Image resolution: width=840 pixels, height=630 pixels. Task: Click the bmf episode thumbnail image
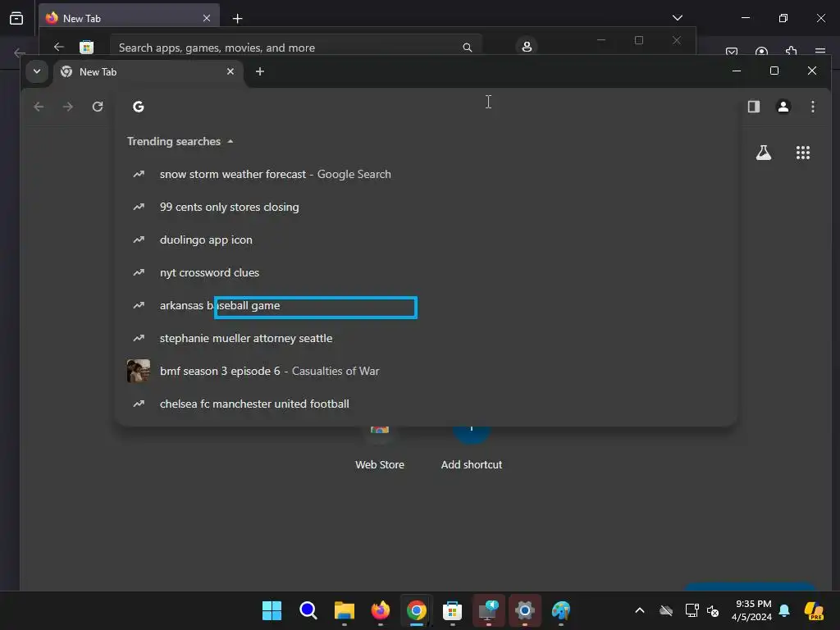(x=138, y=371)
